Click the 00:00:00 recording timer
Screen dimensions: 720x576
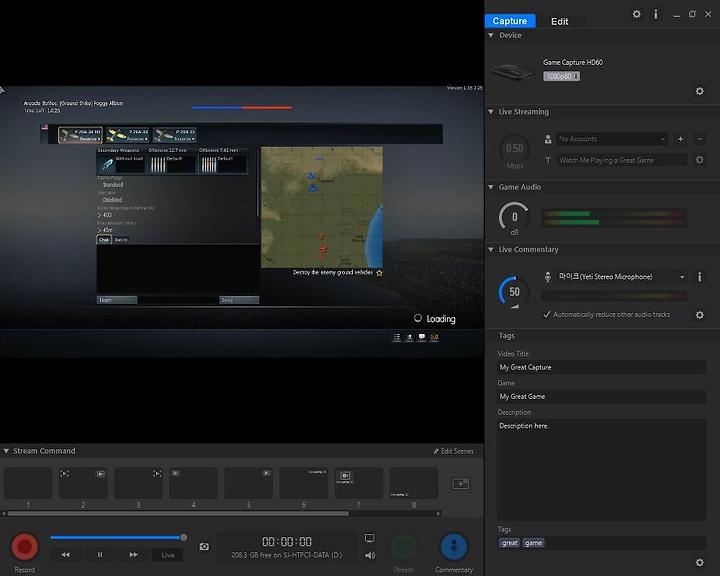[287, 542]
